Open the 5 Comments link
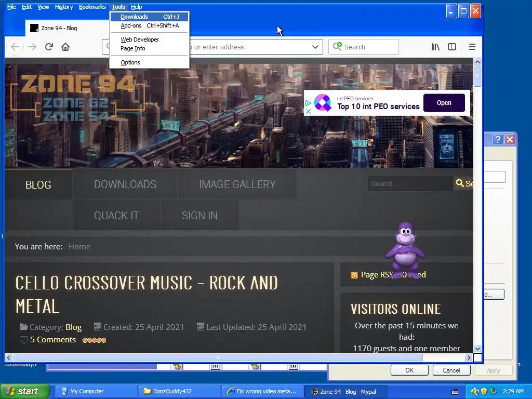Screen dimensions: 532x399 (53, 340)
